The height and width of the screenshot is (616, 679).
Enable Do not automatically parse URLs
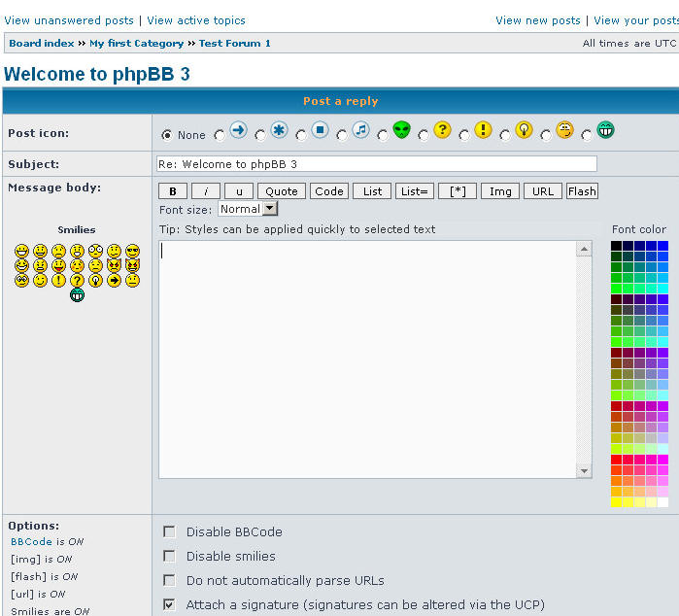tap(169, 580)
